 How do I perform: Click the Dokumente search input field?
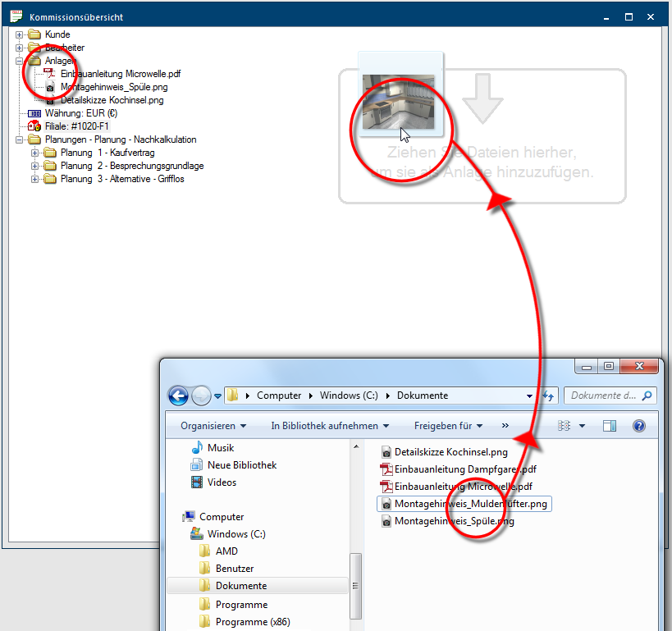pos(604,396)
